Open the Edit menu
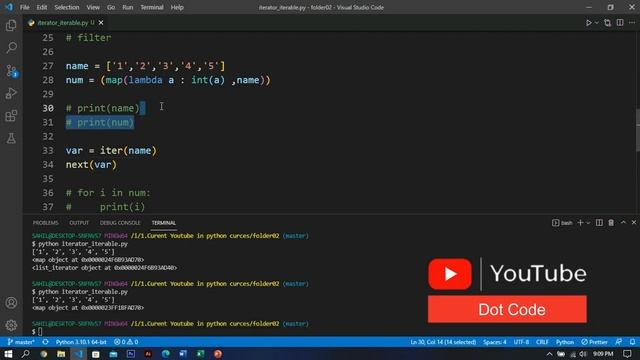640x360 pixels. tap(42, 7)
